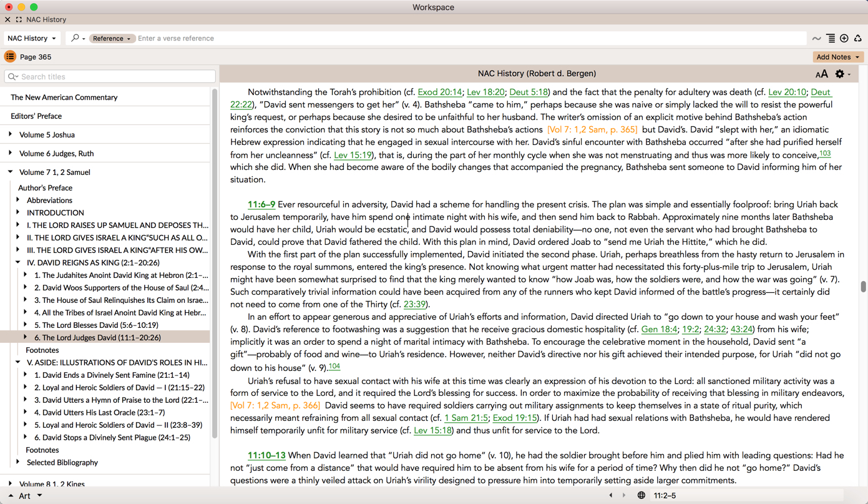Expand II. THE LORD GIVES ISRAEL A KING"SUCH section

17,237
